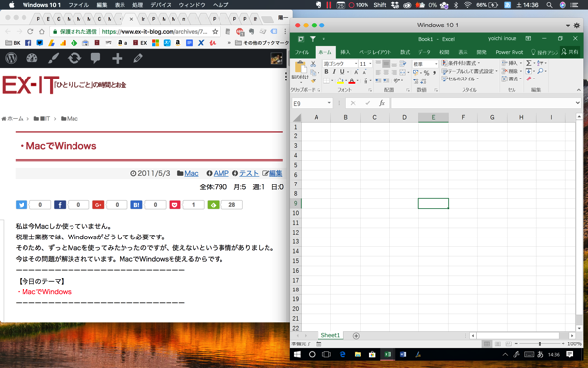Image resolution: width=588 pixels, height=368 pixels.
Task: Toggle underline formatting in Excel
Action: (x=342, y=72)
